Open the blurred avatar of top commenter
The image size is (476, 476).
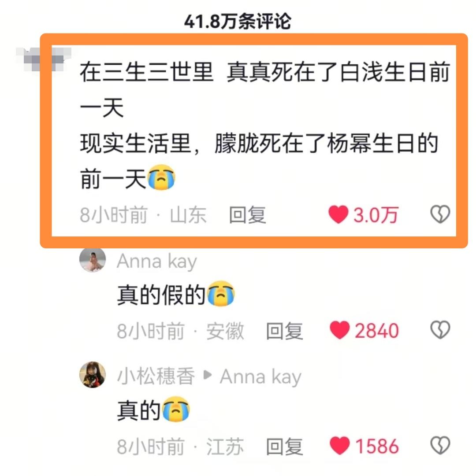click(x=44, y=59)
